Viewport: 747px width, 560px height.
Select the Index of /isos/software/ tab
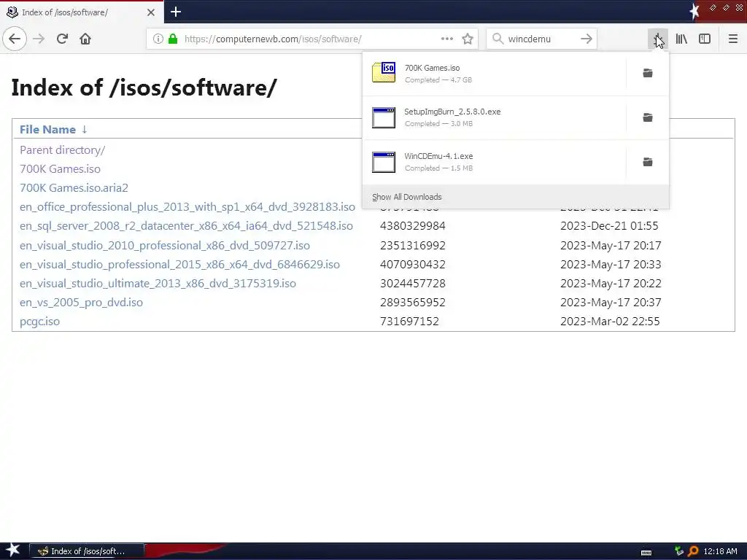[82, 12]
